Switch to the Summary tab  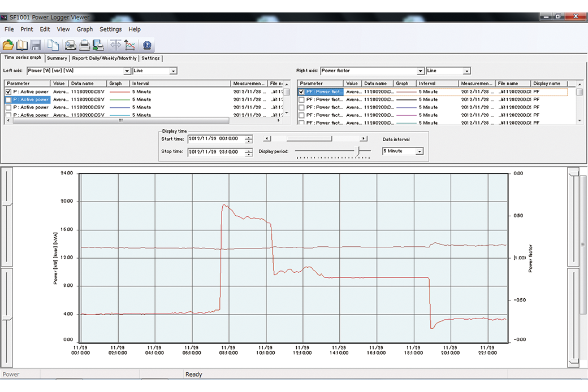[57, 58]
